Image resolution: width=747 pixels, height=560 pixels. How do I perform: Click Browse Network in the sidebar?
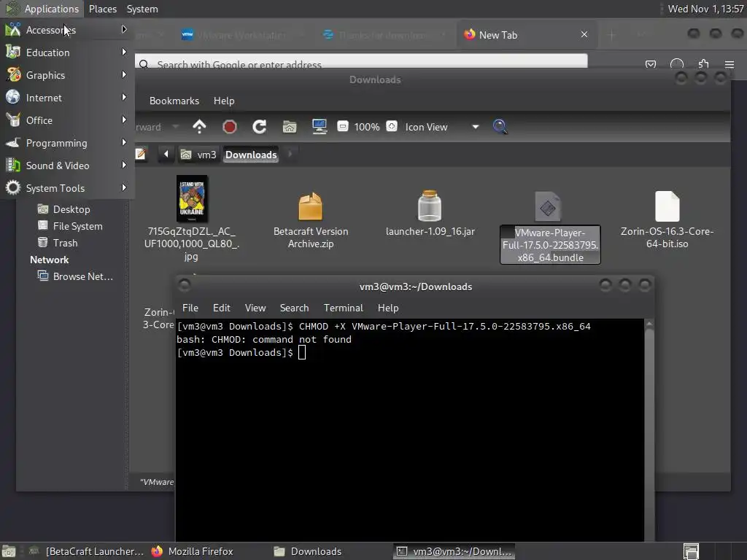83,276
